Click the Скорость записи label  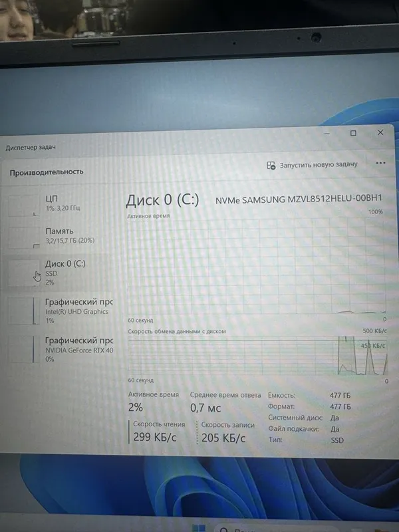[227, 425]
